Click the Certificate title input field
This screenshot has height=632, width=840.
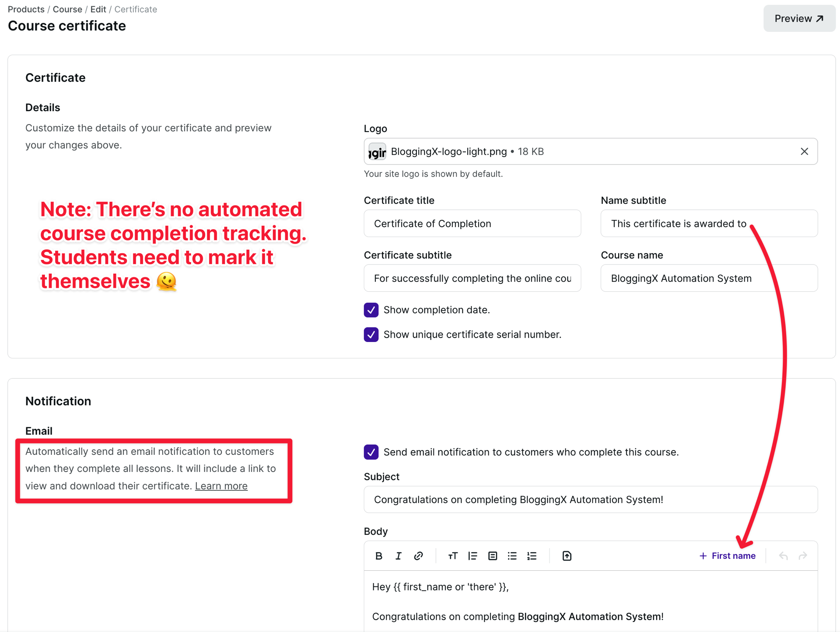tap(472, 223)
